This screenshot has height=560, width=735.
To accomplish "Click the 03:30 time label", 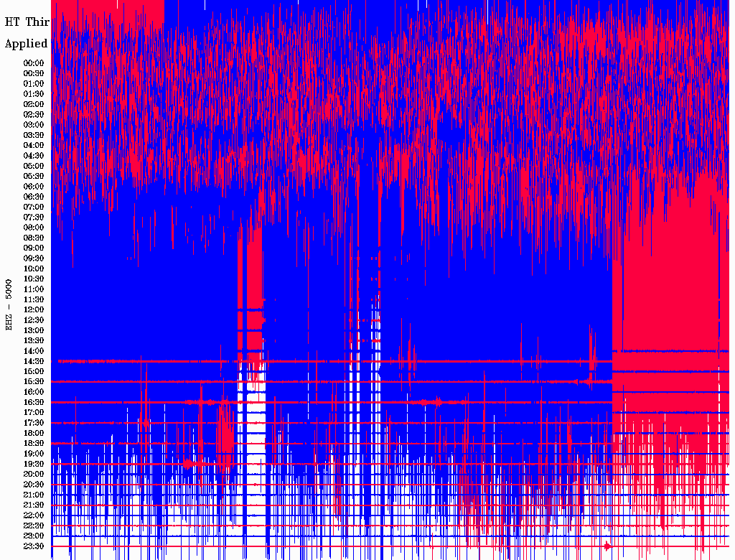I will tap(34, 135).
